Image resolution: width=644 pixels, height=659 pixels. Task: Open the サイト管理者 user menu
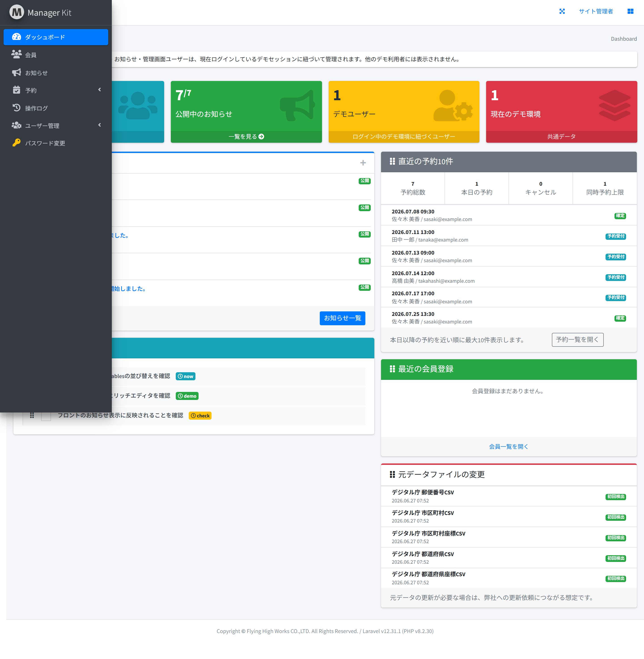click(x=596, y=11)
